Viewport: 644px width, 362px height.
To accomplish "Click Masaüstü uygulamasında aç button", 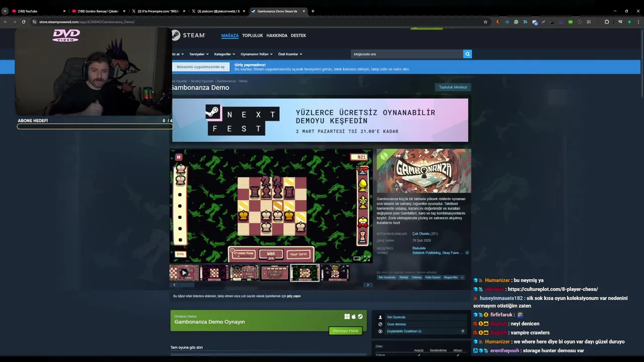I will [x=201, y=67].
